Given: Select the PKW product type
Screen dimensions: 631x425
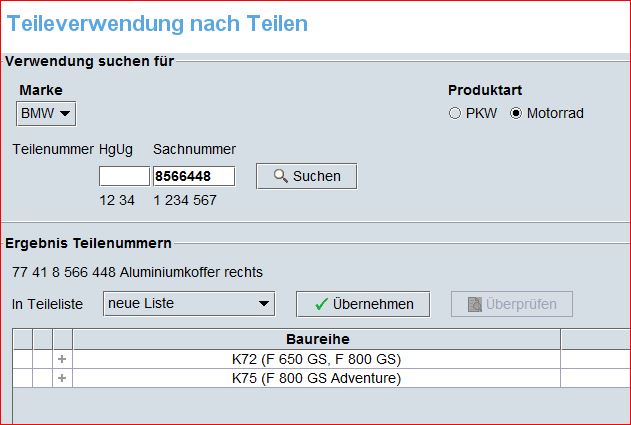Looking at the screenshot, I should [x=455, y=113].
